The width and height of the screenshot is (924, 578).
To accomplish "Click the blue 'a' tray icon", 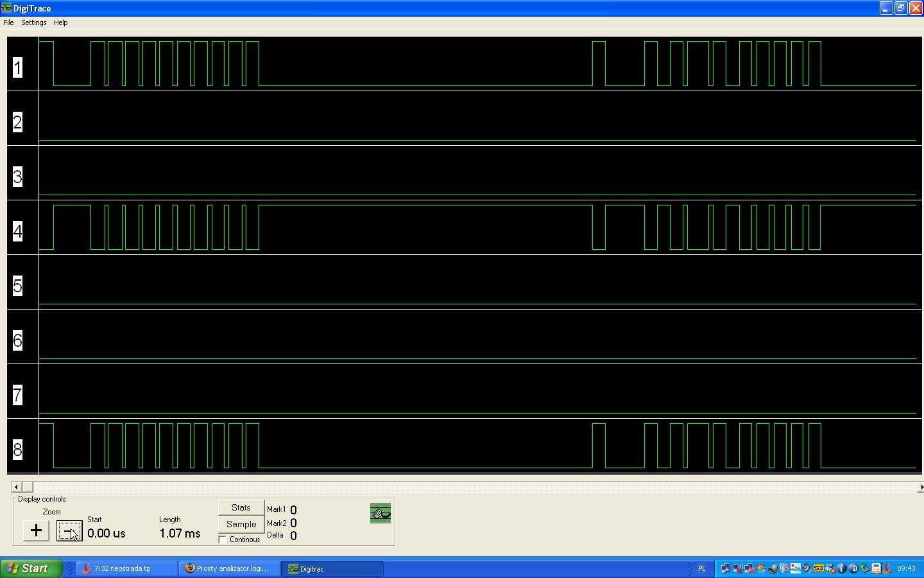I will (x=853, y=568).
